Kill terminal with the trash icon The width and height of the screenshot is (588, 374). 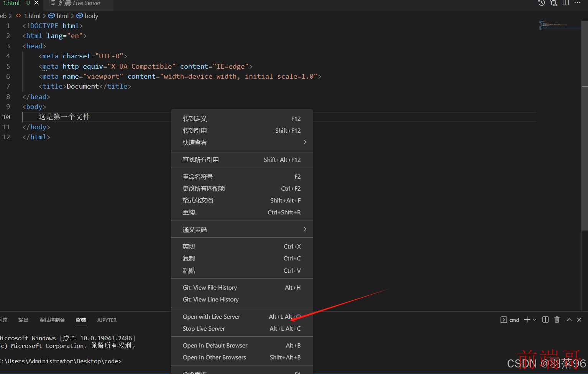click(557, 320)
